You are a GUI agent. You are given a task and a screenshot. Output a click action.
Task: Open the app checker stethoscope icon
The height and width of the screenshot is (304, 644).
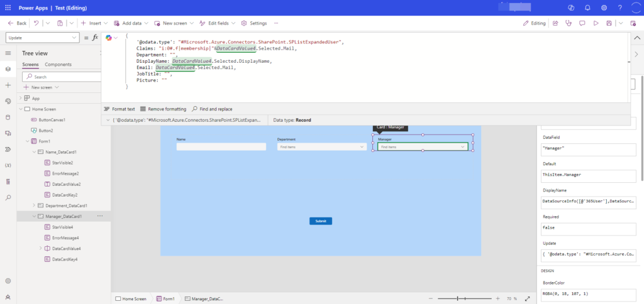coord(569,23)
